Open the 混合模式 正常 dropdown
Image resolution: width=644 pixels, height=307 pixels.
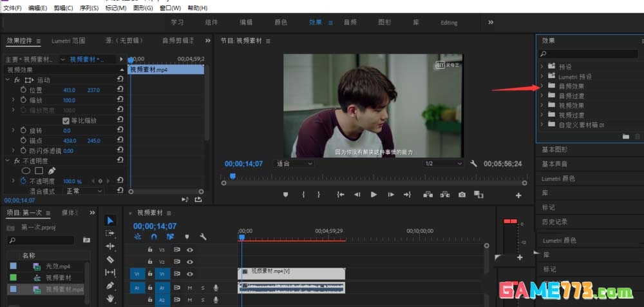(x=84, y=191)
